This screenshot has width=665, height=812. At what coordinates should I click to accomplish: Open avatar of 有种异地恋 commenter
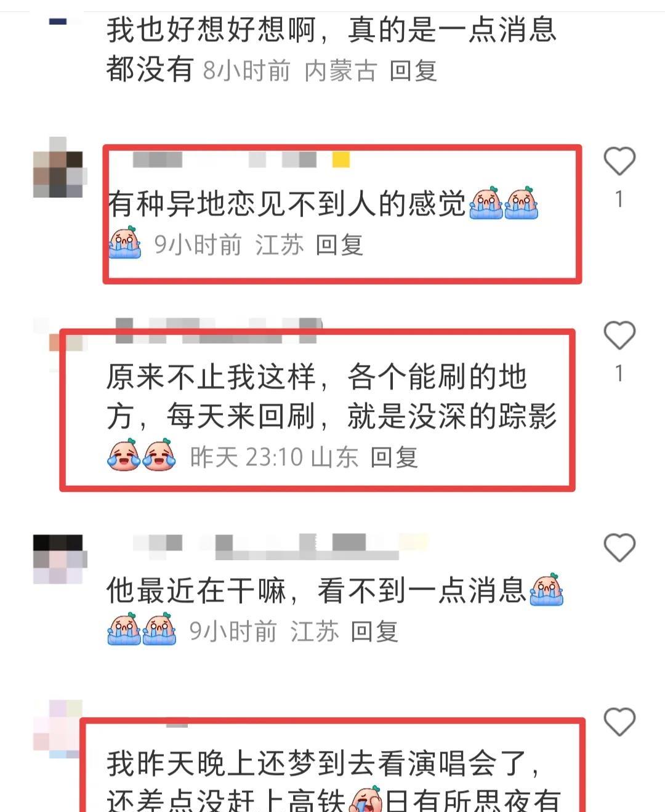[x=59, y=167]
